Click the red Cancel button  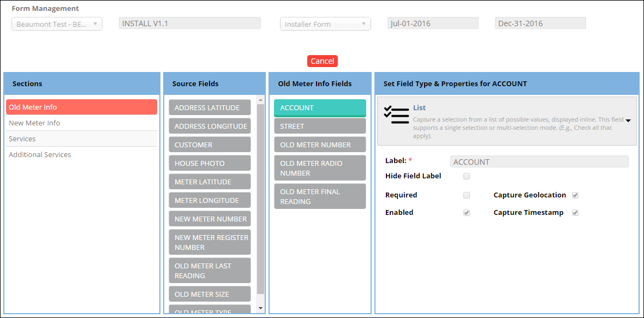pos(322,61)
